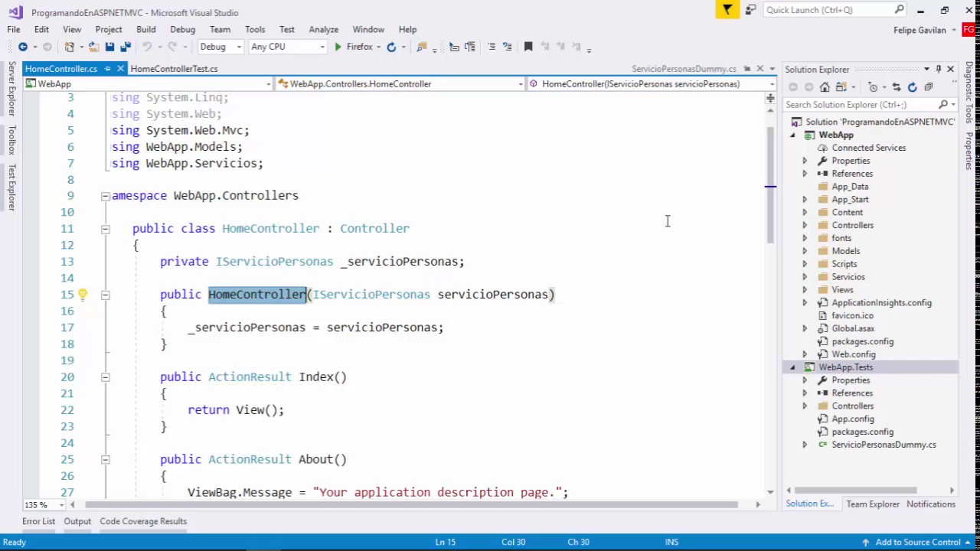
Task: Click Sync with Active Document icon
Action: pos(897,86)
